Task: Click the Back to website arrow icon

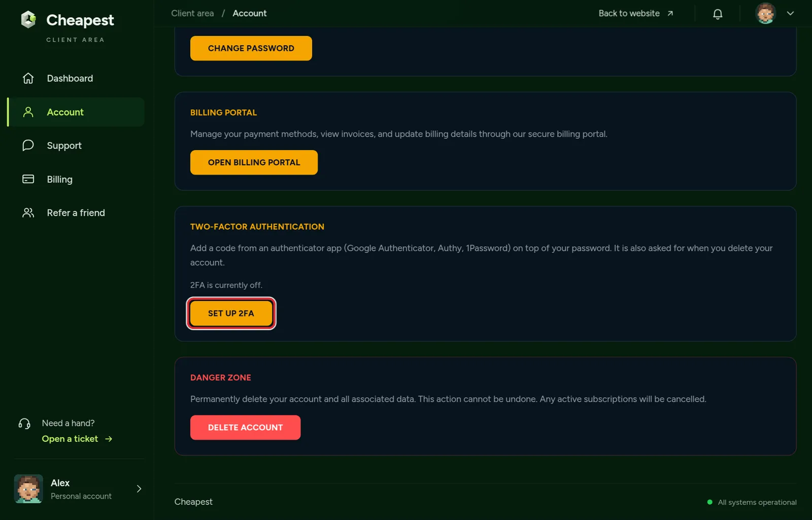Action: tap(670, 14)
